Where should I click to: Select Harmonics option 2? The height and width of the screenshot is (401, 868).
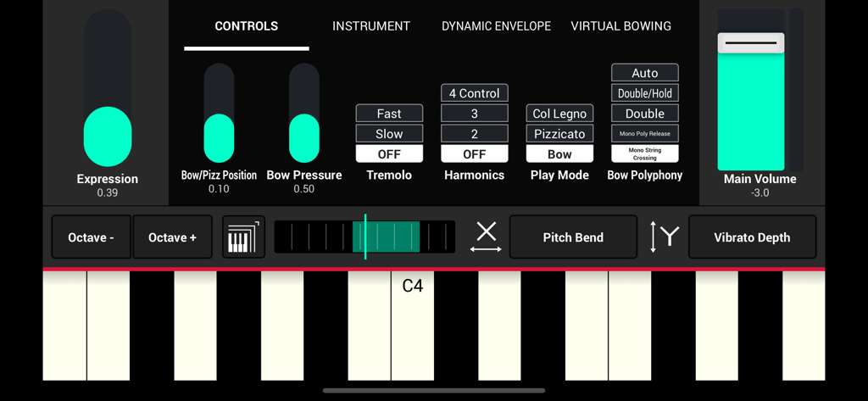point(475,133)
